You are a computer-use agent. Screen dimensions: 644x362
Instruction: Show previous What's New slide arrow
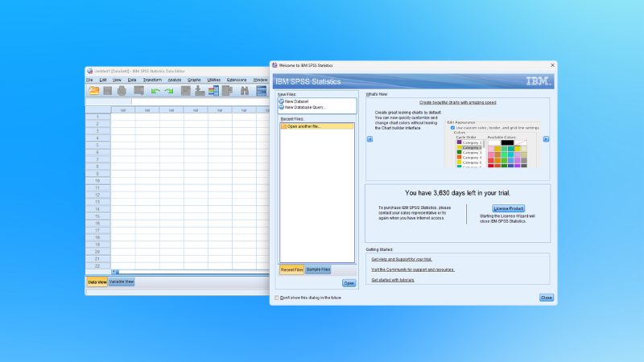pyautogui.click(x=369, y=139)
